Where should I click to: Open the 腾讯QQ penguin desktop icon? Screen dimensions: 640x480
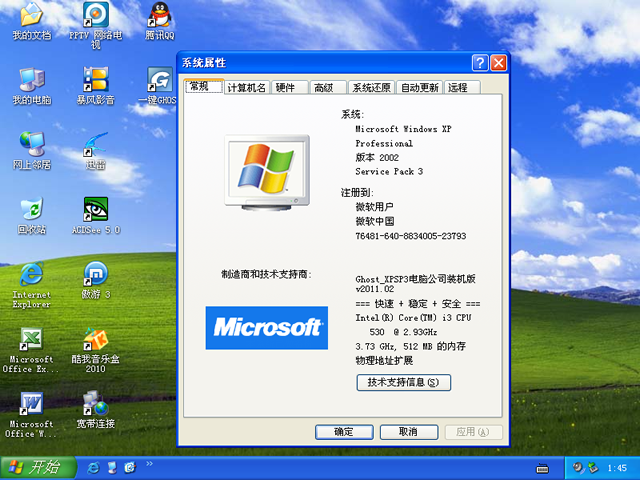[160, 21]
